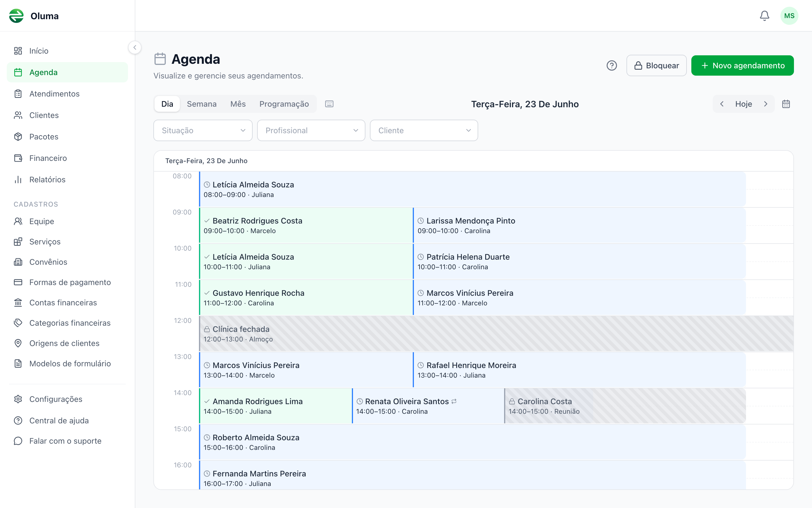Open Letícia Almeida Souza 08:00 appointment
This screenshot has height=508, width=812.
pyautogui.click(x=473, y=189)
